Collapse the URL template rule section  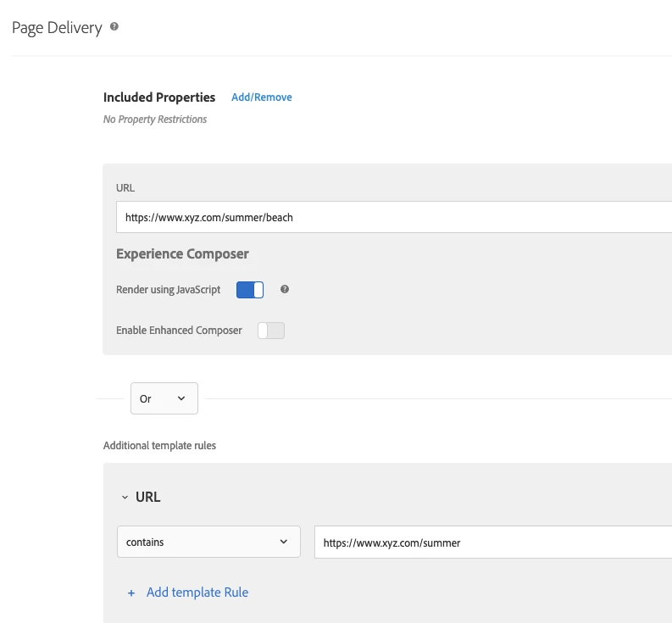pyautogui.click(x=125, y=498)
